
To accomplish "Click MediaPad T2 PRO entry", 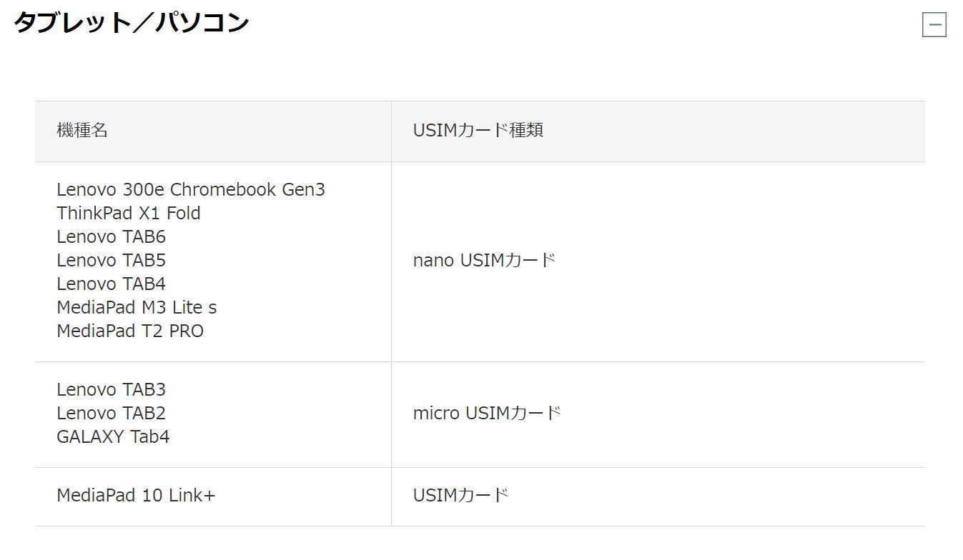I will tap(130, 331).
